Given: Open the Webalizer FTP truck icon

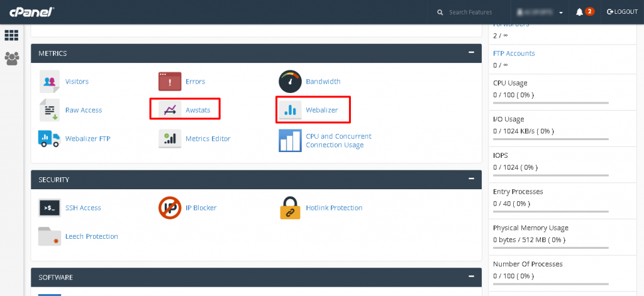Looking at the screenshot, I should click(x=49, y=139).
